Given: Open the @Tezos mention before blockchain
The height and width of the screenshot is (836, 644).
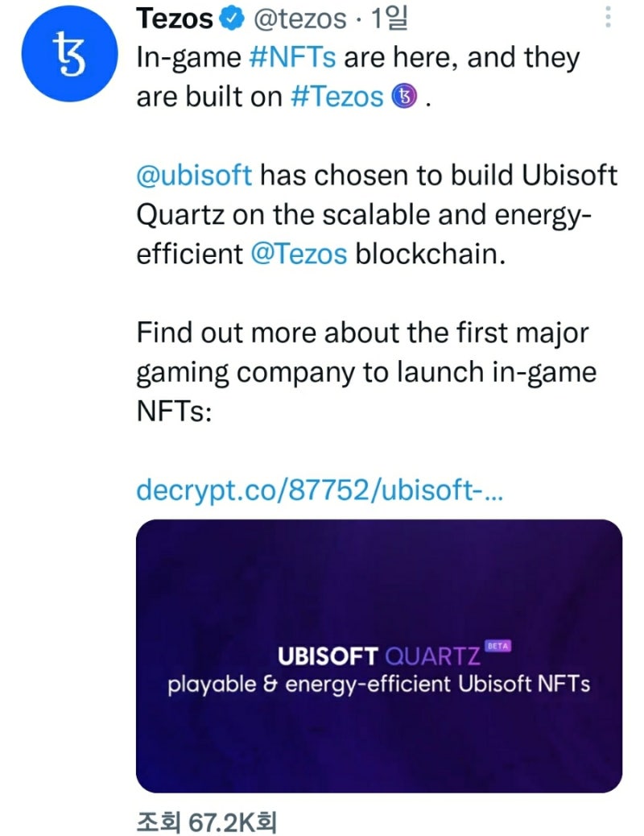Looking at the screenshot, I should 299,253.
